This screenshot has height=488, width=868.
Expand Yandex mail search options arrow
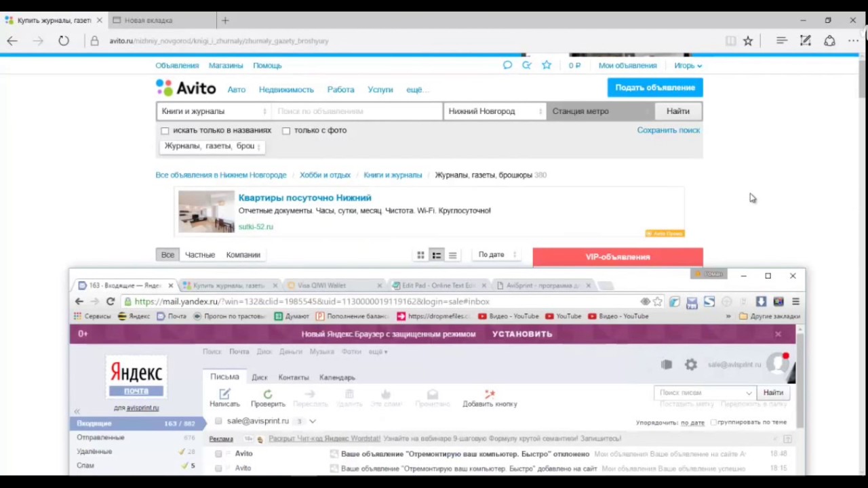click(749, 393)
